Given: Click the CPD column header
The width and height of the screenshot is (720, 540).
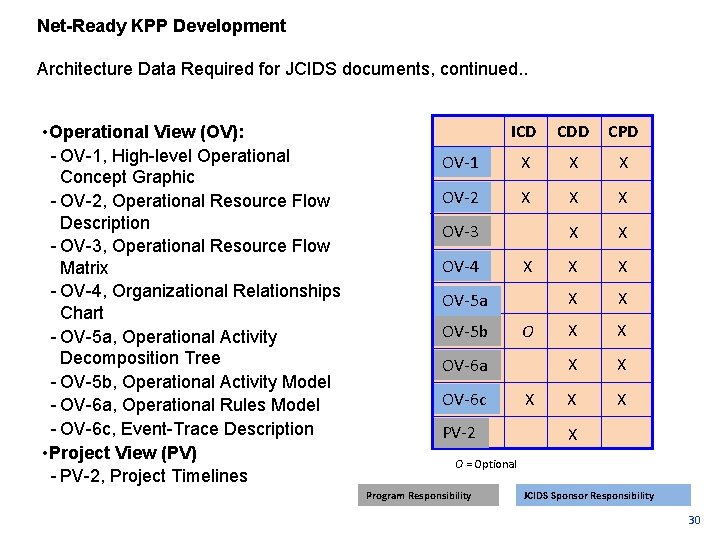Looking at the screenshot, I should coord(623,132).
